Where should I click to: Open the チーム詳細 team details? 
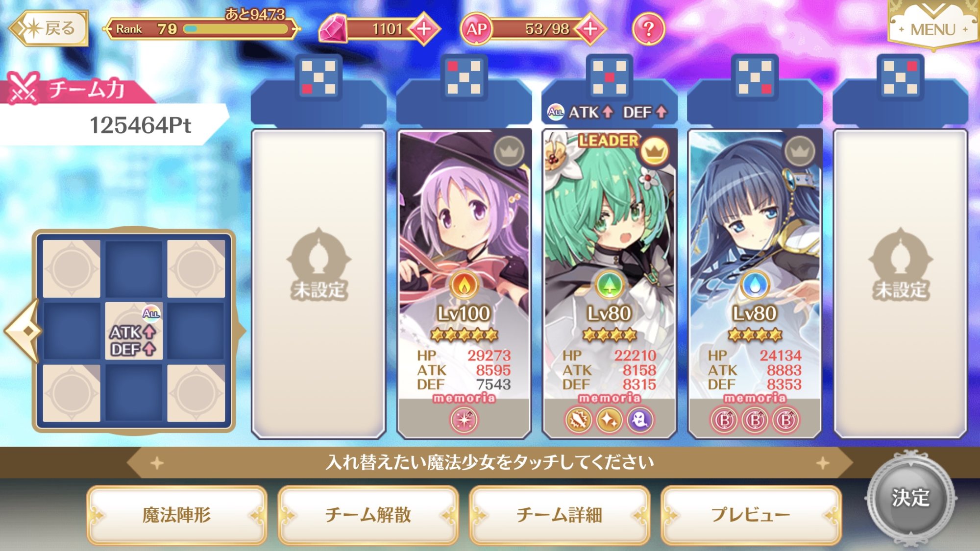click(x=559, y=515)
